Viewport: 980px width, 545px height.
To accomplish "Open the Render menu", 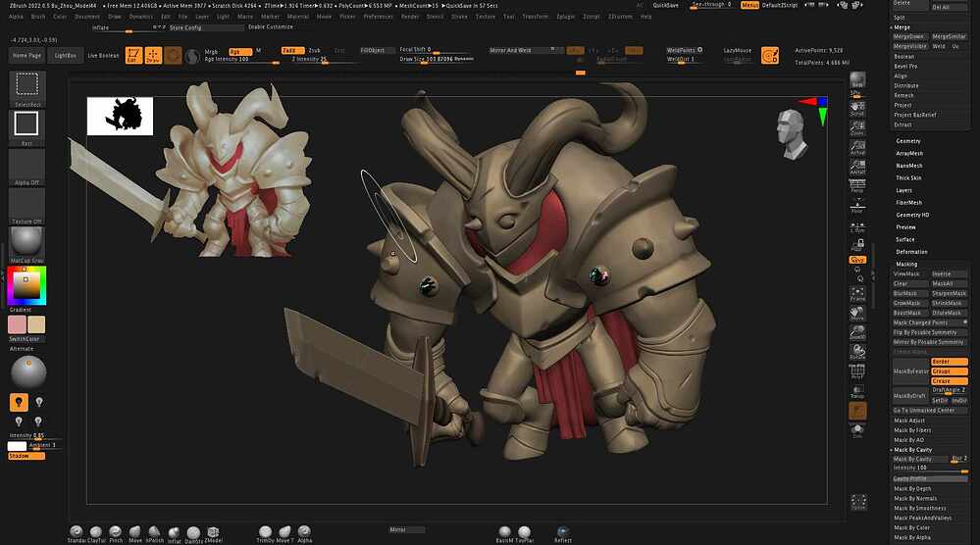I will point(410,17).
